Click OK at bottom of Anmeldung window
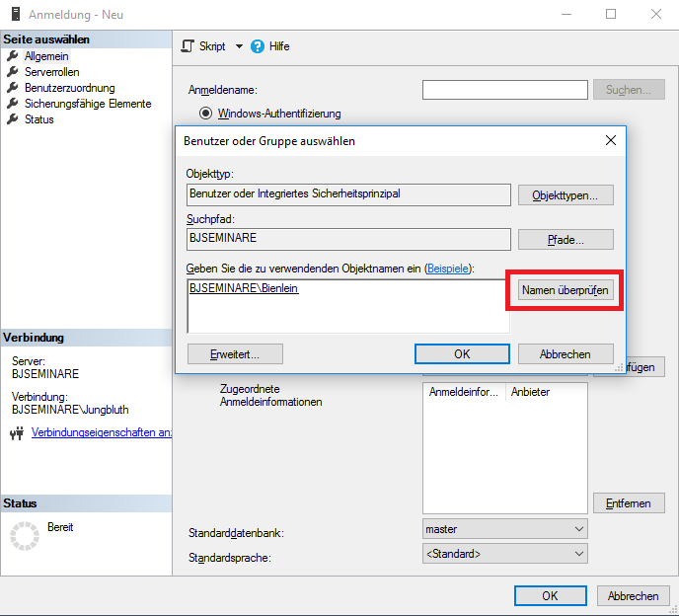 [x=551, y=596]
